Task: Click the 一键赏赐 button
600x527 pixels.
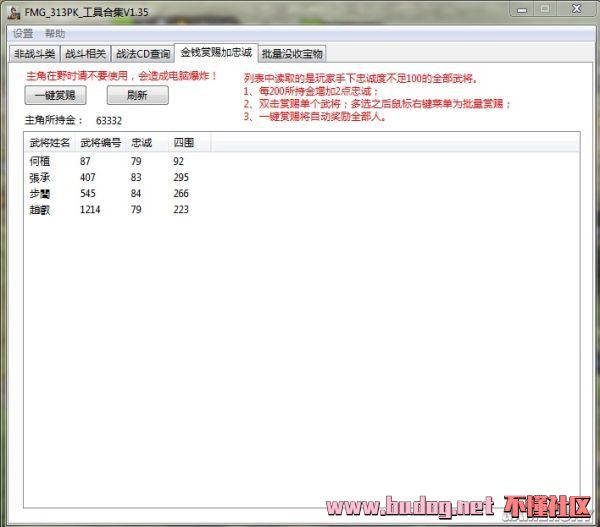Action: pos(55,95)
